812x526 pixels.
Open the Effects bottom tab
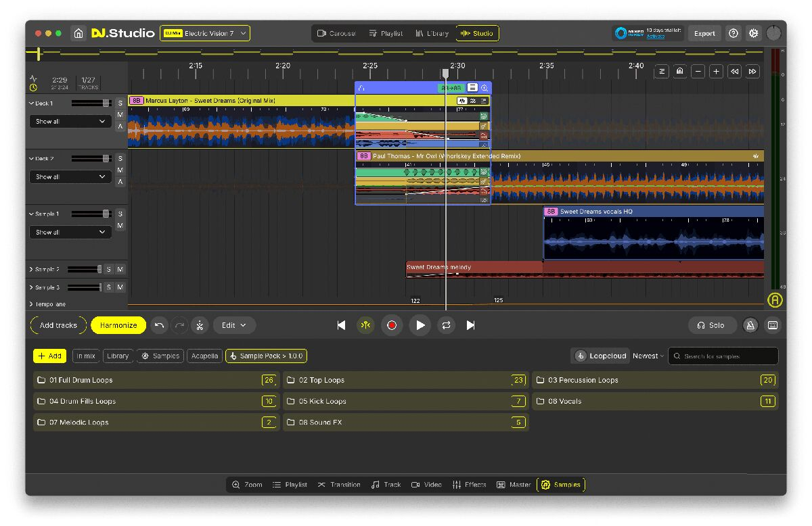[469, 485]
